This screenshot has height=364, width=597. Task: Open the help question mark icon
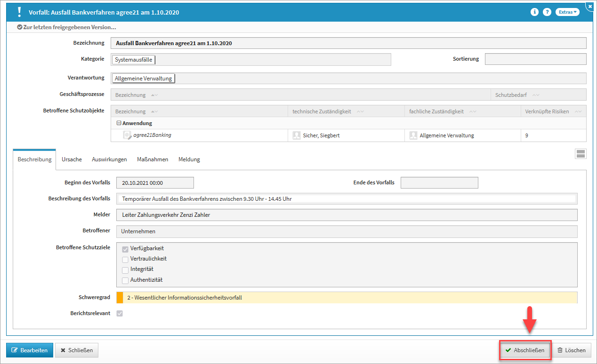tap(547, 12)
